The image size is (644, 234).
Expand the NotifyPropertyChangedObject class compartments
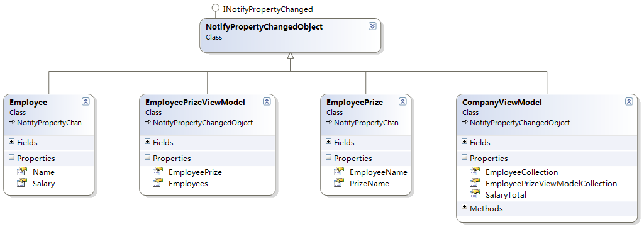pos(372,26)
